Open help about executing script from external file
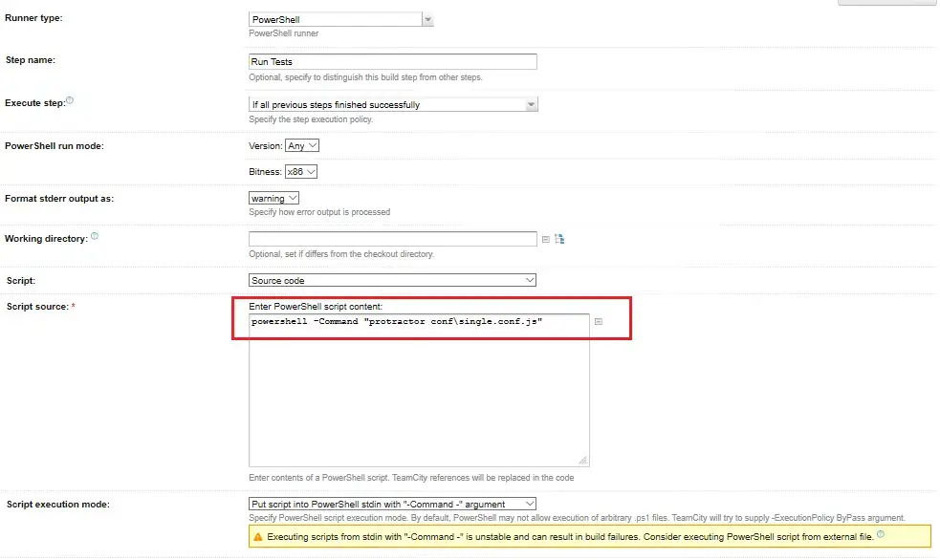The image size is (940, 560). [881, 535]
